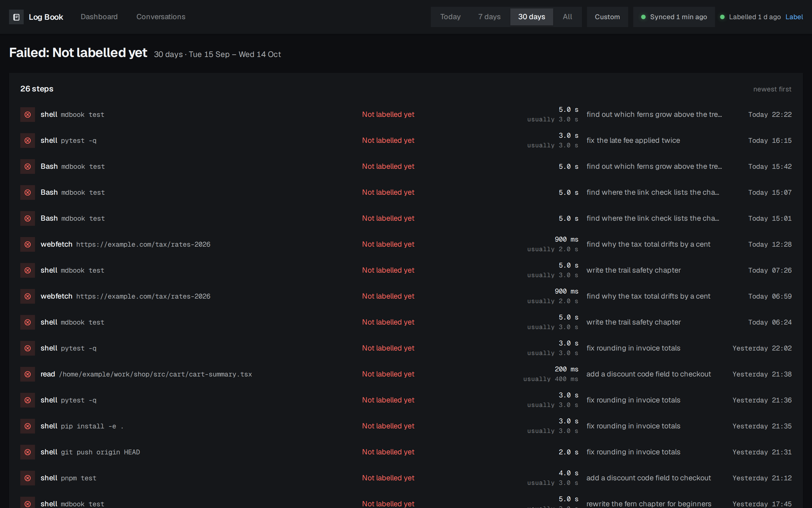The height and width of the screenshot is (508, 812).
Task: Open conversation 'fix the late fee applied twice'
Action: tap(633, 141)
